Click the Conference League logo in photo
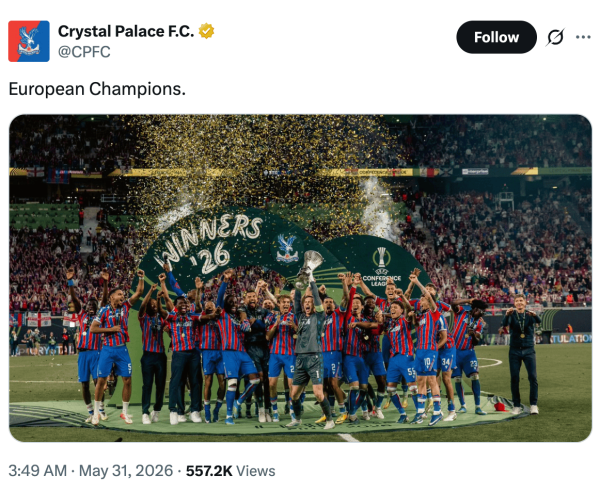The width and height of the screenshot is (600, 492). coord(382,266)
